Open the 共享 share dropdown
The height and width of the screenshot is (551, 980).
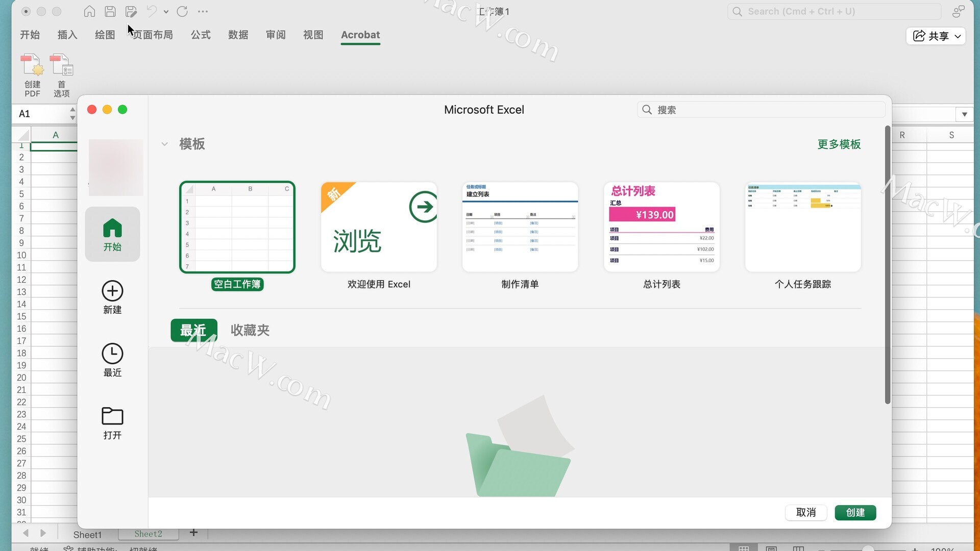click(x=937, y=36)
